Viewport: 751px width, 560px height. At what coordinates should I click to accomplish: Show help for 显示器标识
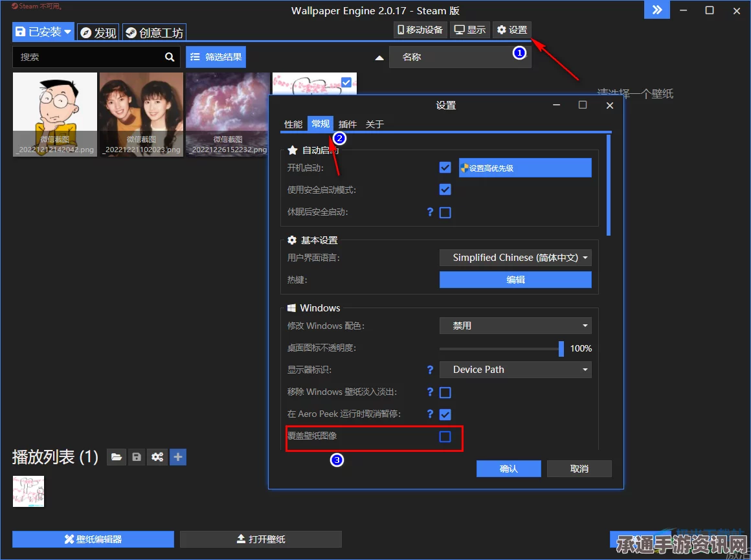430,370
